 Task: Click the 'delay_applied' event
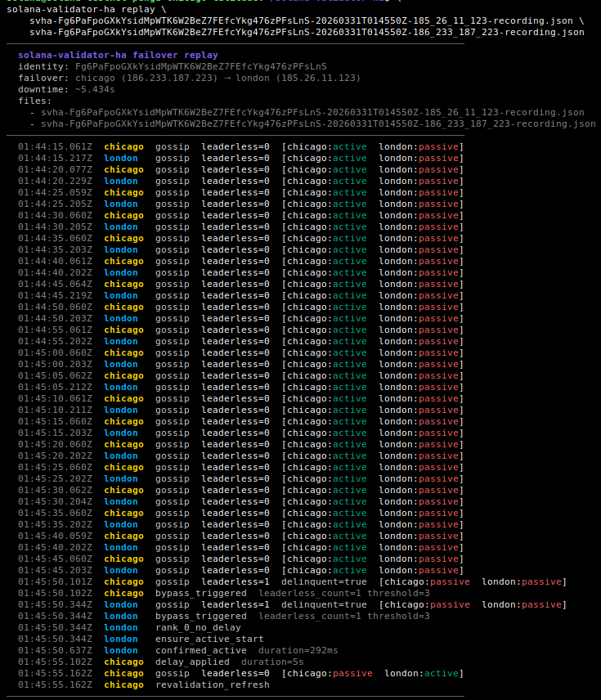click(x=192, y=662)
